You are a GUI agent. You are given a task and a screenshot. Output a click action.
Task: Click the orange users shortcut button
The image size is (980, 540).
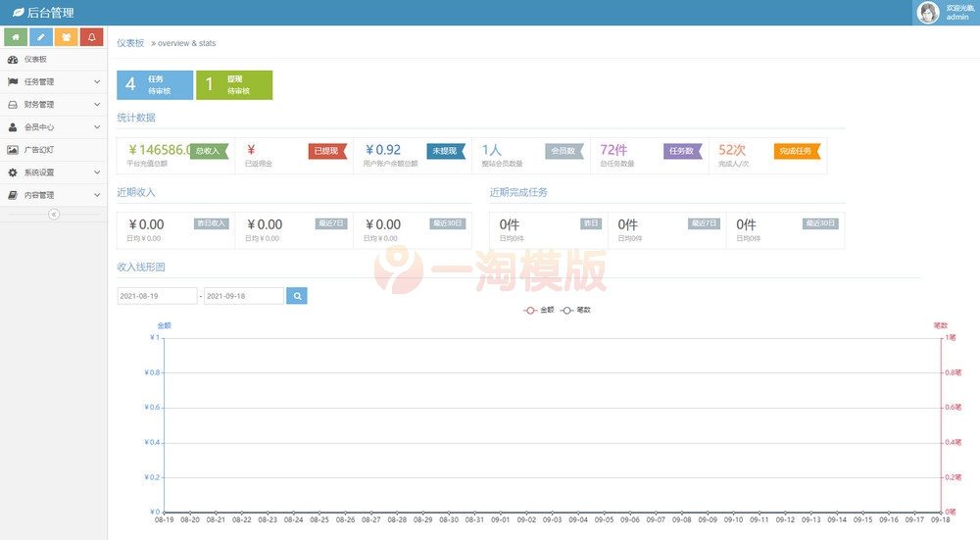(x=67, y=37)
